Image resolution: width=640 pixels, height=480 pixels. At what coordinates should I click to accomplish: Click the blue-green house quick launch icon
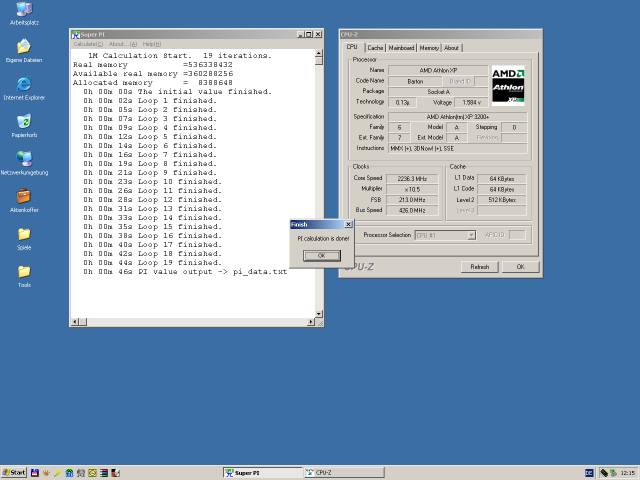click(x=69, y=473)
